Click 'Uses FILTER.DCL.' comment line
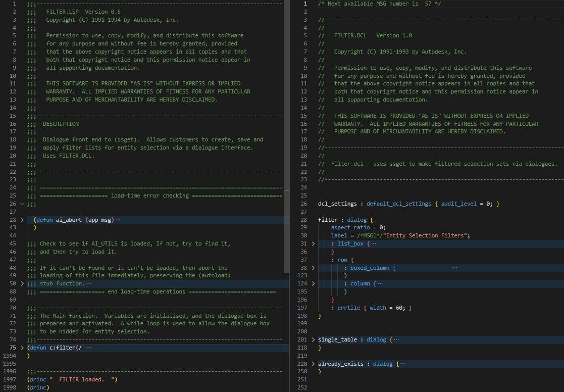Viewport: 564px width, 392px height. point(68,156)
